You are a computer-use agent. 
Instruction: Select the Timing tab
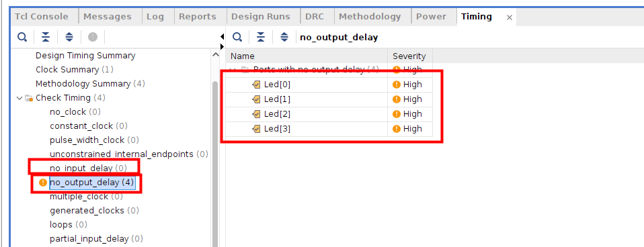477,17
